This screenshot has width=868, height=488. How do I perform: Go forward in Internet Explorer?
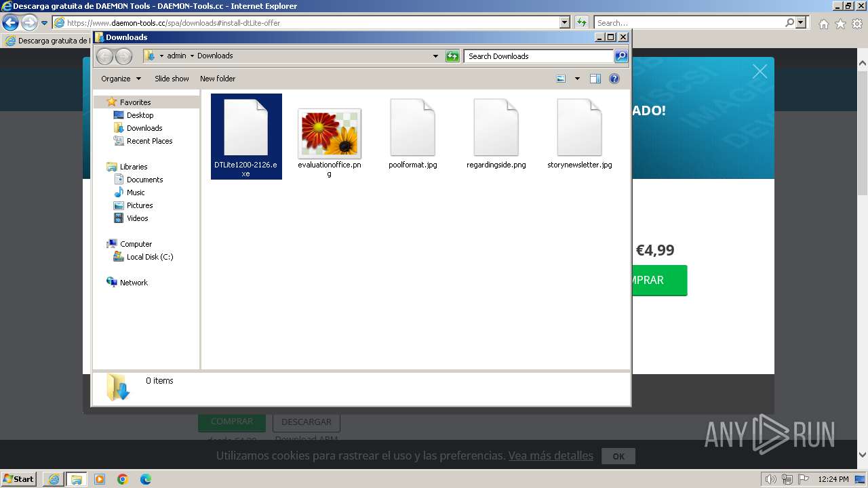(x=29, y=22)
